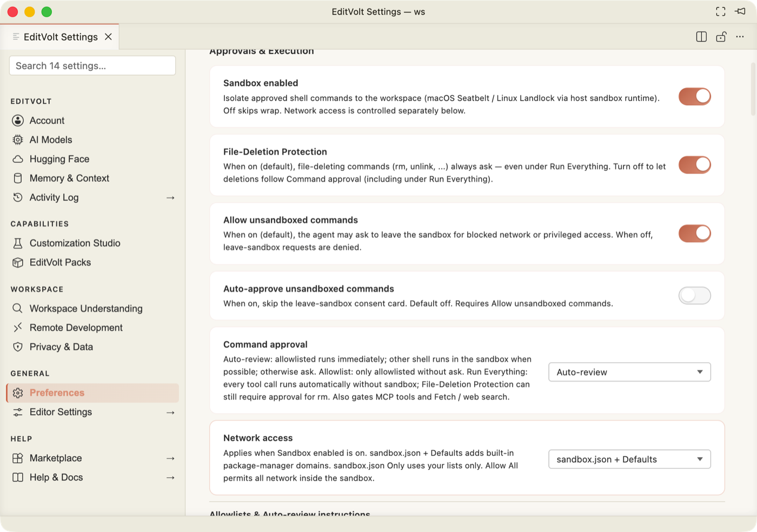757x532 pixels.
Task: Open Workspace Understanding magnifier icon
Action: click(18, 308)
